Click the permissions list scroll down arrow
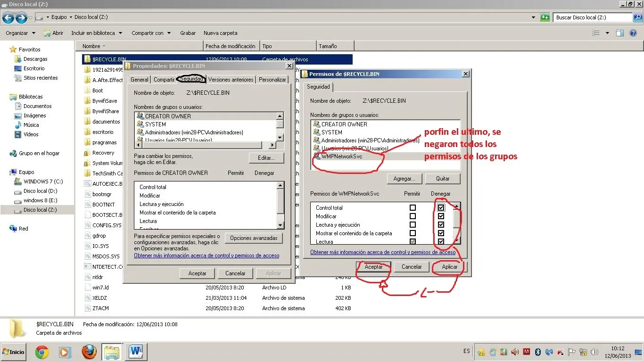The image size is (644, 362). (x=456, y=241)
